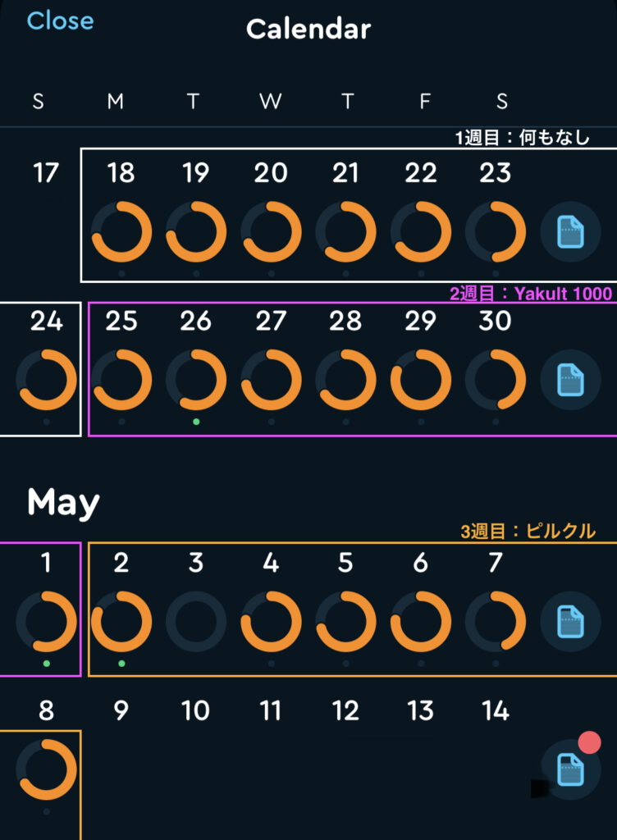Image resolution: width=617 pixels, height=840 pixels.
Task: Tap the red notification badge on report icon
Action: pyautogui.click(x=589, y=742)
